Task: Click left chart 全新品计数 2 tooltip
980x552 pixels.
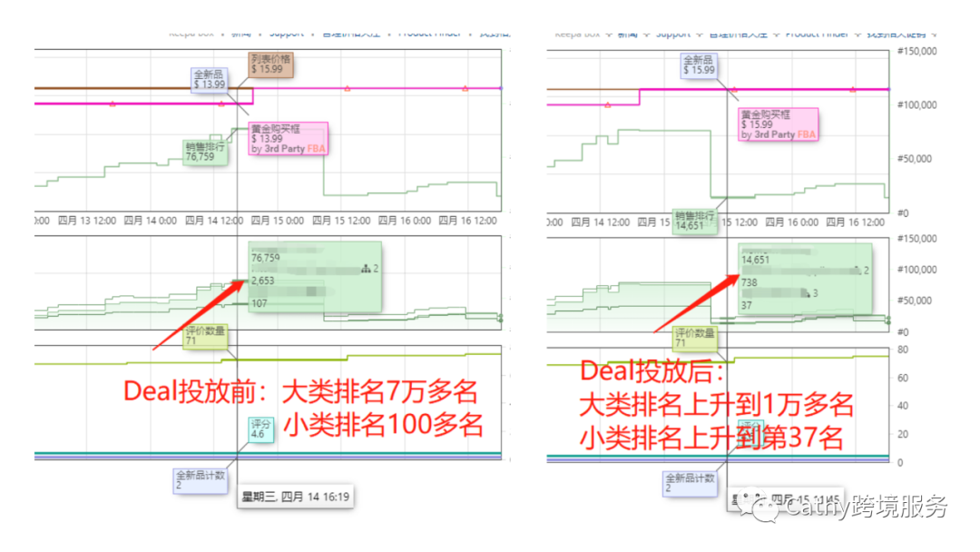Action: [200, 481]
